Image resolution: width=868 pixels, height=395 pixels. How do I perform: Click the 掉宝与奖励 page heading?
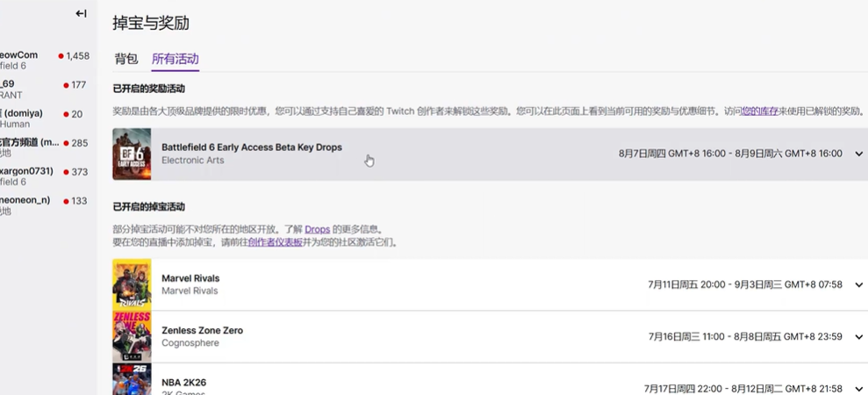click(x=151, y=23)
